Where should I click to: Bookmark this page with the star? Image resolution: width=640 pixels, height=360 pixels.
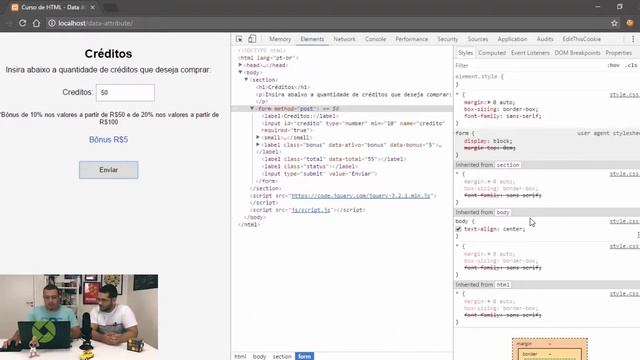tap(614, 23)
